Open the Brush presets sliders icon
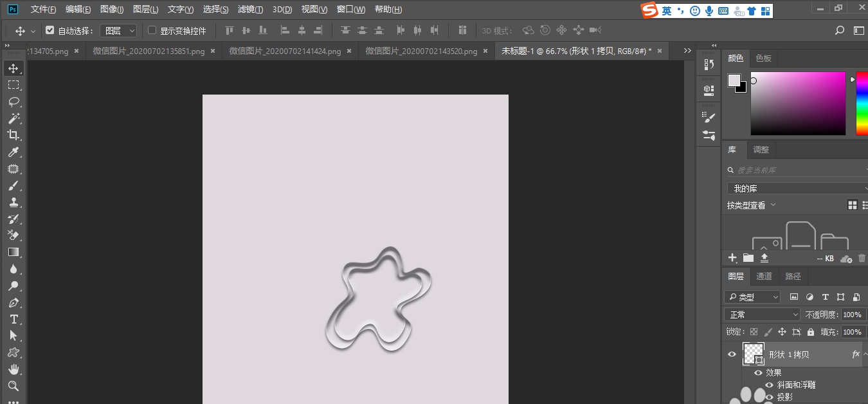The image size is (868, 404). (x=709, y=135)
